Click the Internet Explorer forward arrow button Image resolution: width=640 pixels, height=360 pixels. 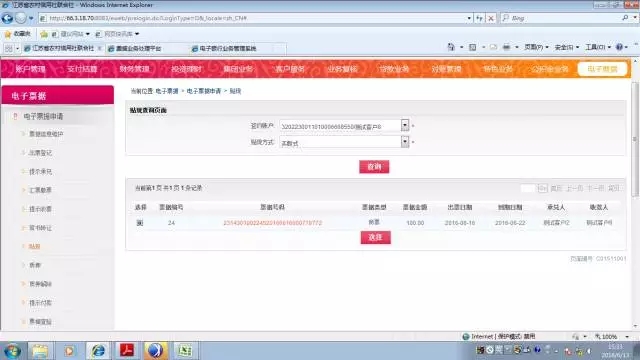20,18
